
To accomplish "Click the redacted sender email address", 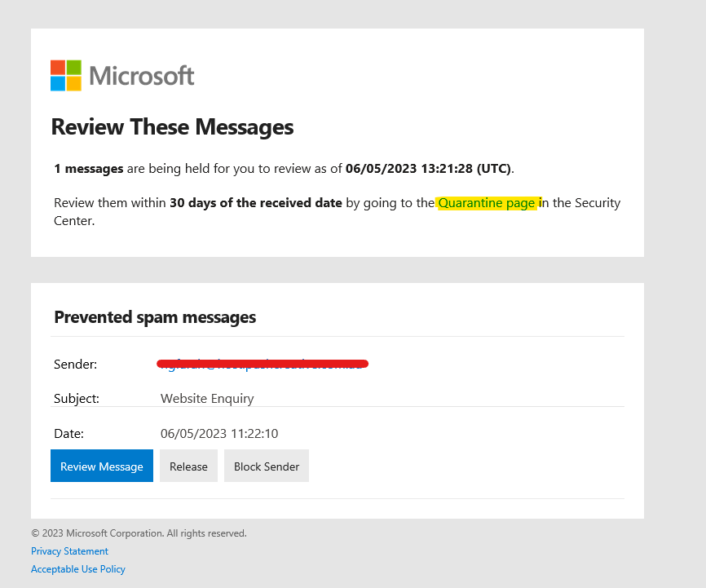I will pos(261,364).
